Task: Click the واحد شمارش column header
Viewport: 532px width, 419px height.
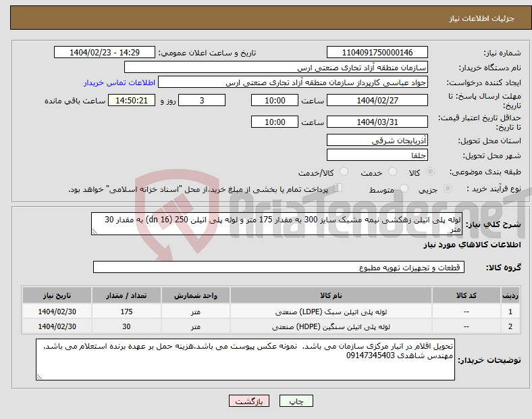Action: click(196, 295)
